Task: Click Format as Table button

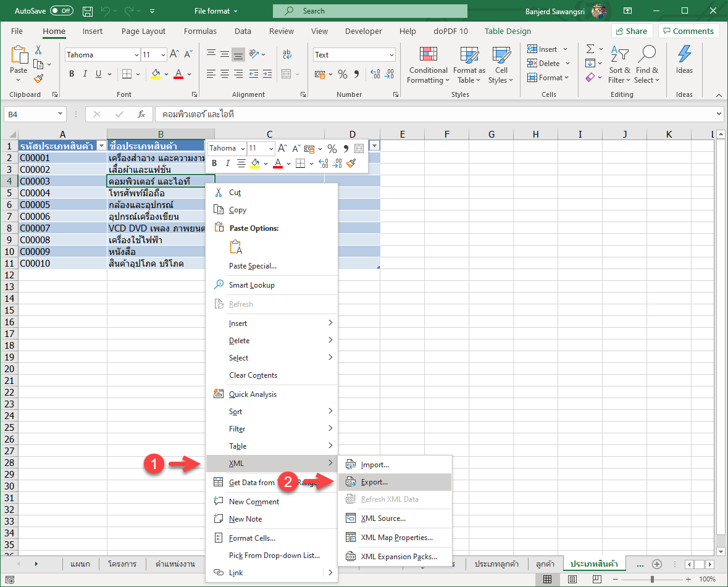Action: click(x=469, y=65)
